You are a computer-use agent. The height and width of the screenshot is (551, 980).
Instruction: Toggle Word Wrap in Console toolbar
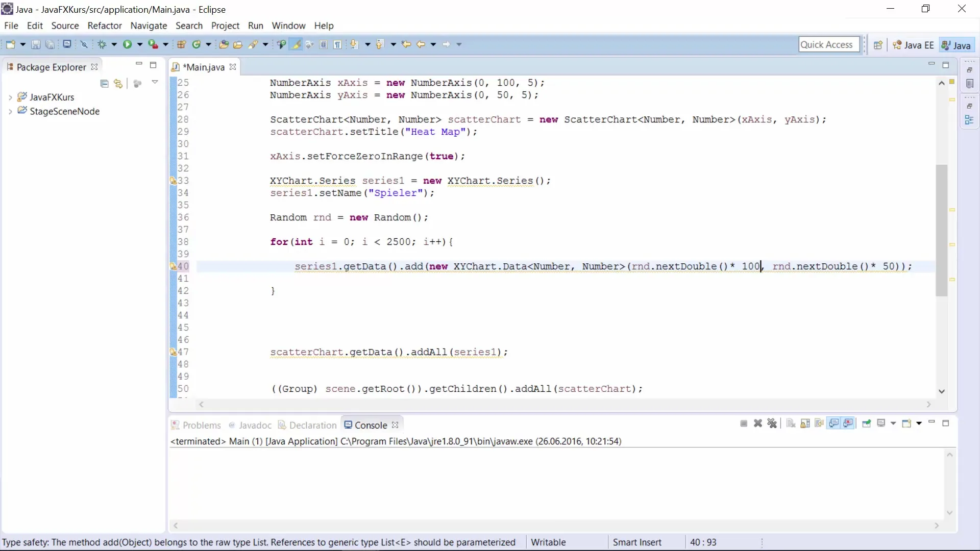tap(819, 423)
